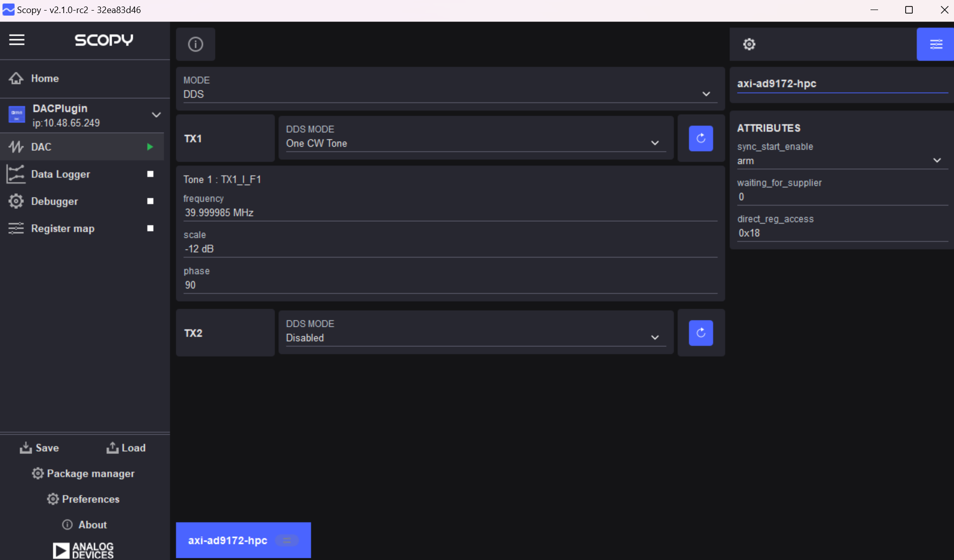Toggle the Data Logger run square
The image size is (954, 560).
[x=150, y=174]
